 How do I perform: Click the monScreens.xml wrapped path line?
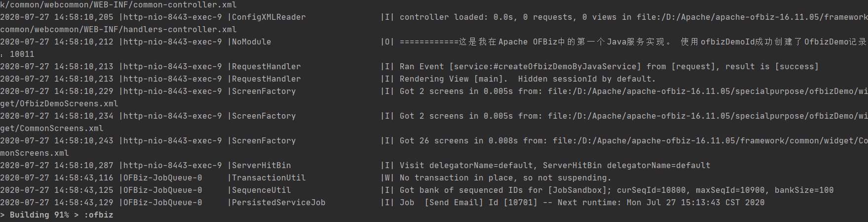(x=35, y=153)
